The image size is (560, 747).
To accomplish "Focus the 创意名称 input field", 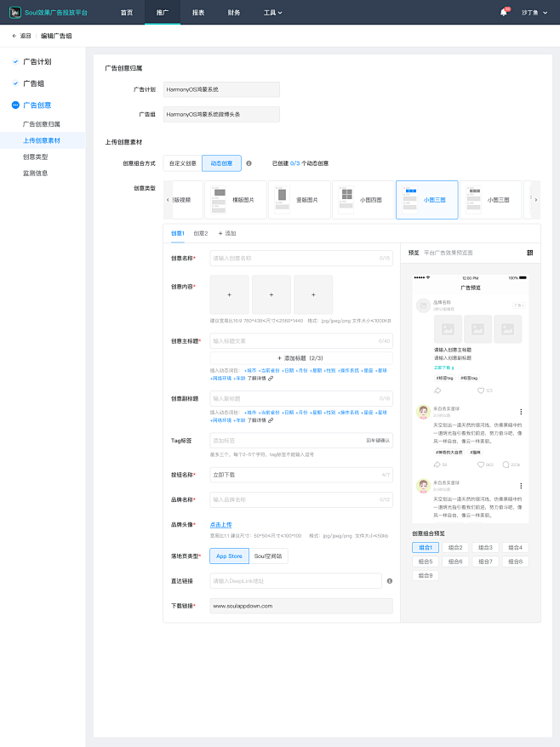I will [301, 258].
